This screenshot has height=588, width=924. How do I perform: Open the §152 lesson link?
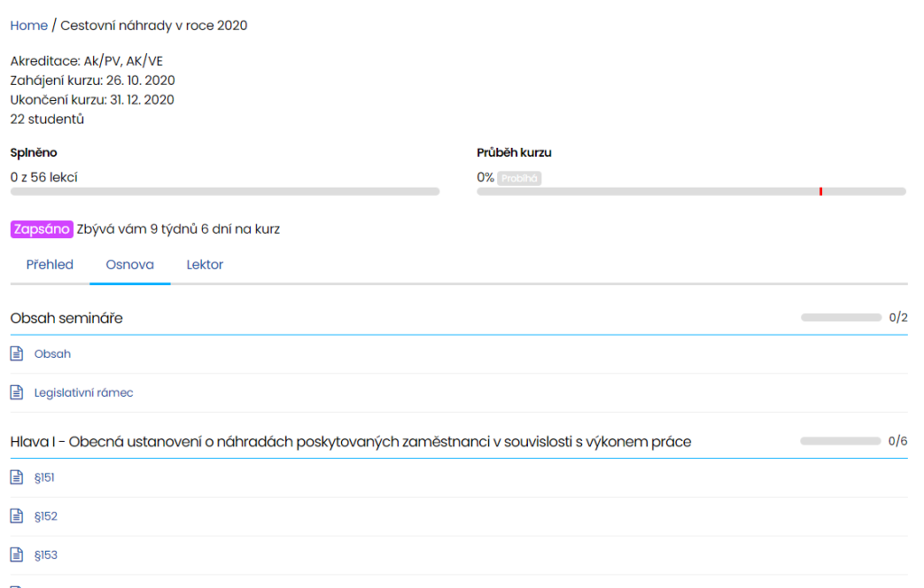point(45,517)
